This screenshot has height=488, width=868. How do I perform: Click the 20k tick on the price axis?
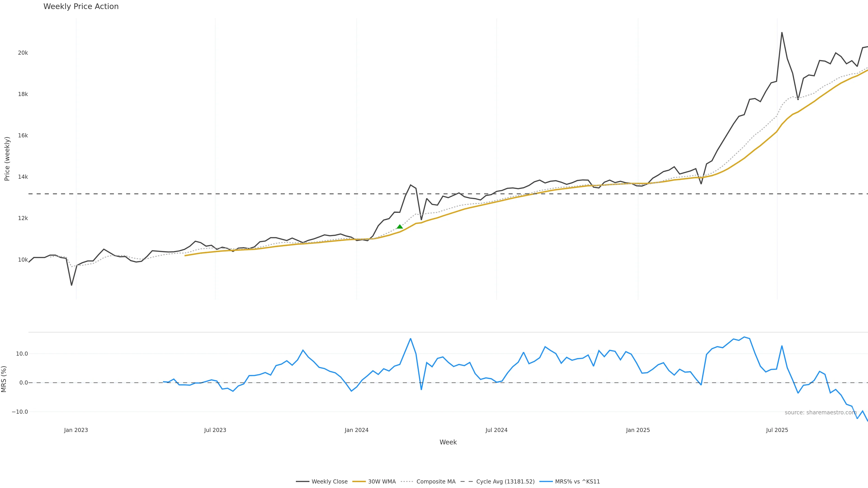point(23,53)
